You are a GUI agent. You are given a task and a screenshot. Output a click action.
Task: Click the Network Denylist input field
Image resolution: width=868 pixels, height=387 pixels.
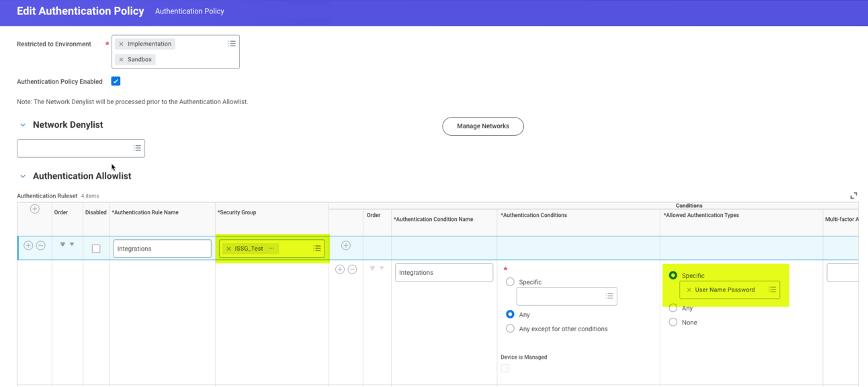point(81,148)
